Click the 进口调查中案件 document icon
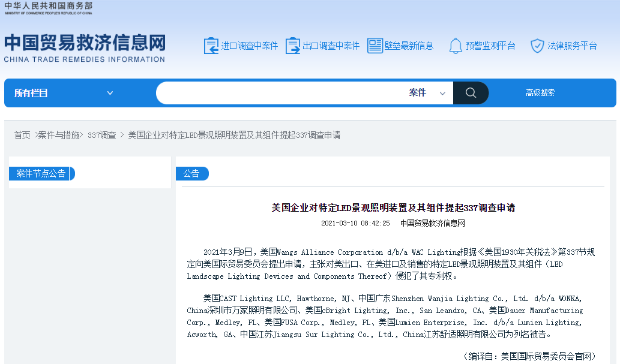 tap(211, 46)
